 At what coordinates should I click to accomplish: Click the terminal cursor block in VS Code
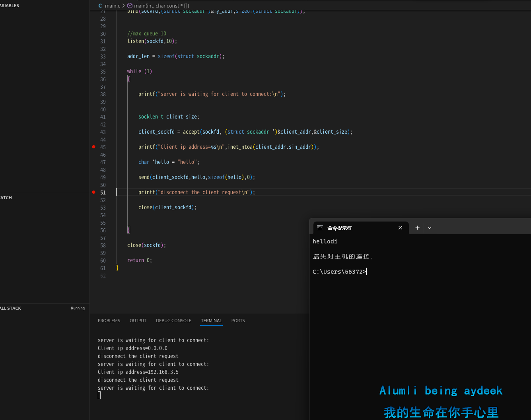point(99,395)
